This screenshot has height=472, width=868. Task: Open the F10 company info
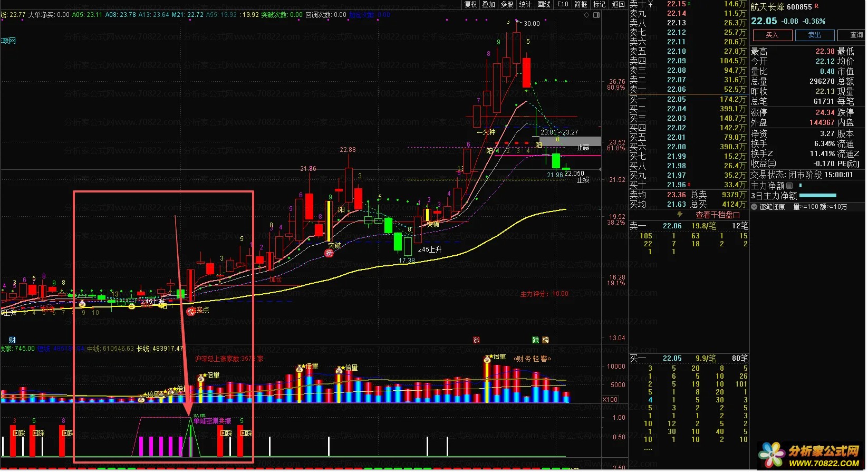[563, 4]
